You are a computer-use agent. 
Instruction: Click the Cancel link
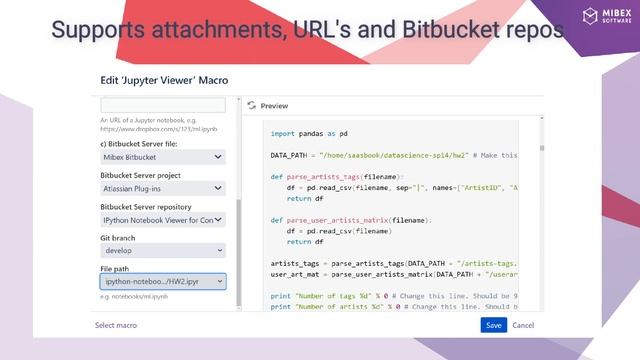tap(523, 325)
